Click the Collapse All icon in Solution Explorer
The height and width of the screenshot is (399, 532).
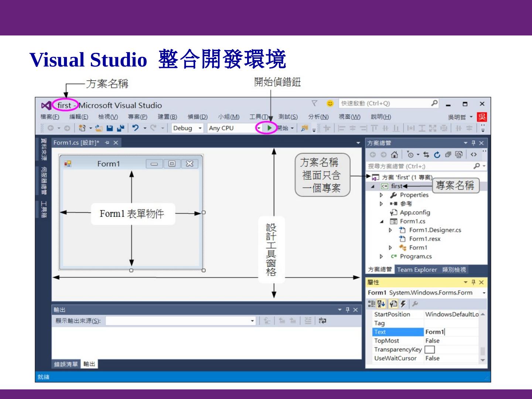[448, 155]
